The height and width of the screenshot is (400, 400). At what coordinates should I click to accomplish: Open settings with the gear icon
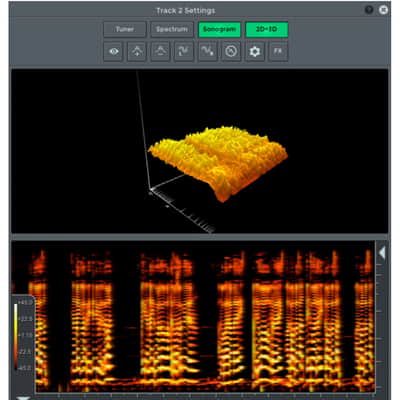coord(255,52)
